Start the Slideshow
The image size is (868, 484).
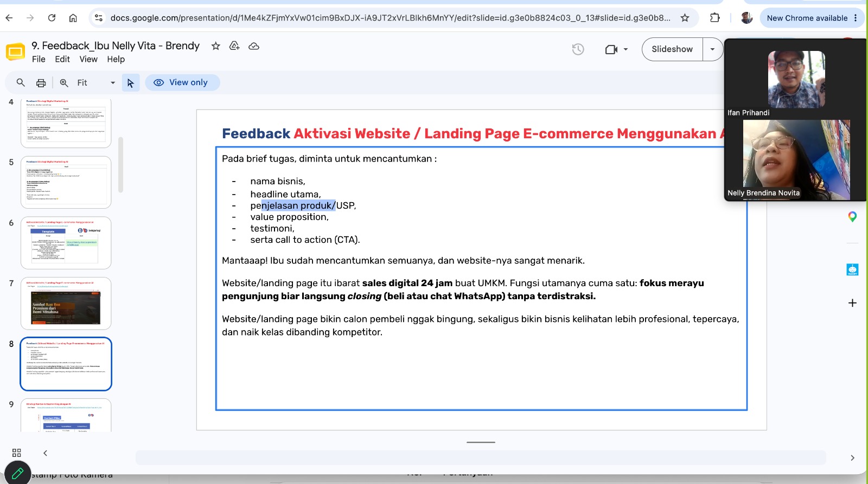tap(672, 49)
